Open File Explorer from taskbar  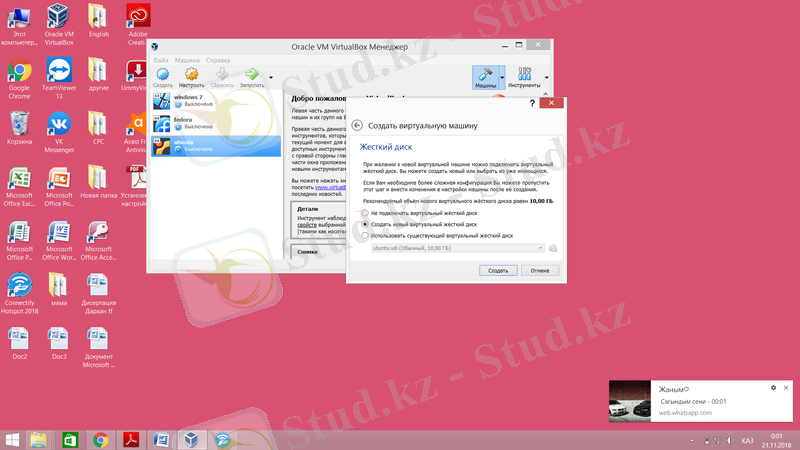pos(39,440)
